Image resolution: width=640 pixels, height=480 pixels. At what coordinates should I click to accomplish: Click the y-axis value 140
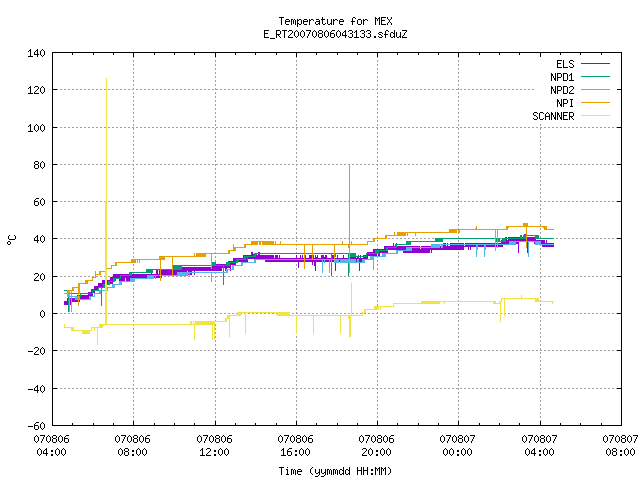click(x=36, y=53)
